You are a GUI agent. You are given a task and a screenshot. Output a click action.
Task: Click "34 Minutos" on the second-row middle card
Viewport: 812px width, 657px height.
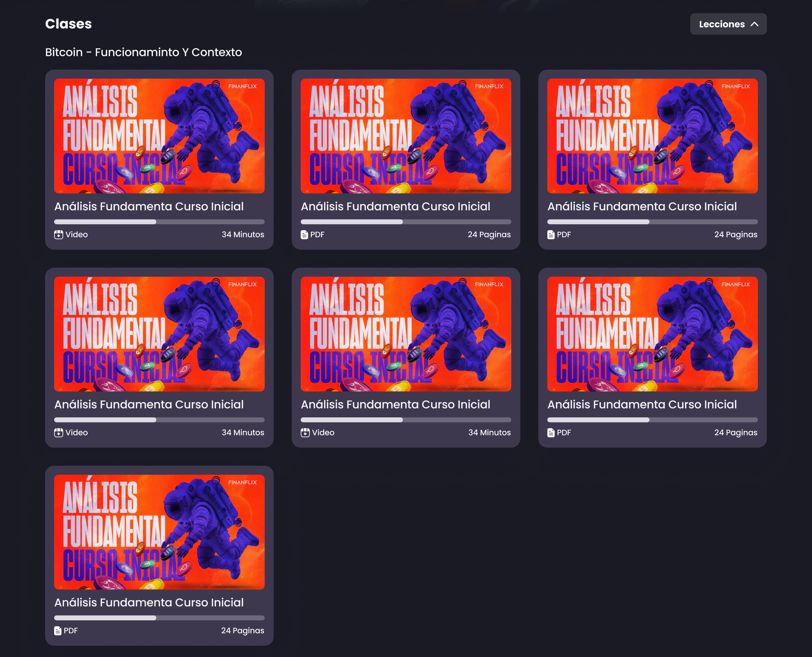click(490, 433)
